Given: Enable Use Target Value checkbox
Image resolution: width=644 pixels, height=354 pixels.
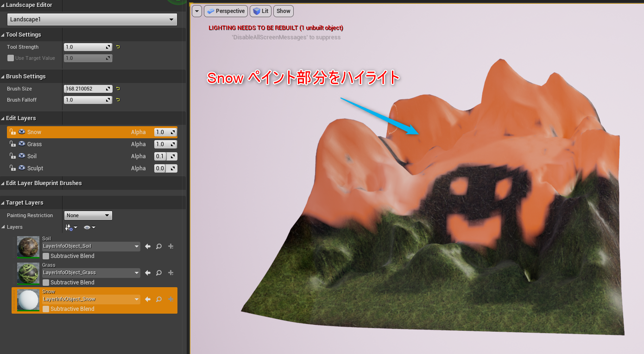Looking at the screenshot, I should [x=11, y=58].
